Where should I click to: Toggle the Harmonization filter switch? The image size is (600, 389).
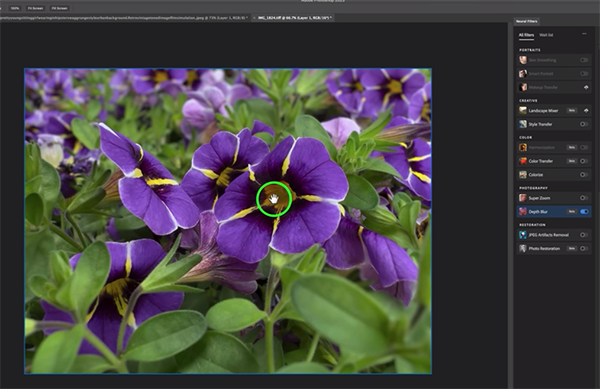[584, 147]
